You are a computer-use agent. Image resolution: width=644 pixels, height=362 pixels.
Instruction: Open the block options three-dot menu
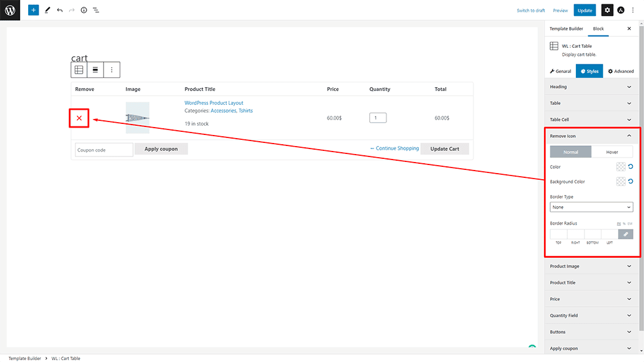[112, 70]
